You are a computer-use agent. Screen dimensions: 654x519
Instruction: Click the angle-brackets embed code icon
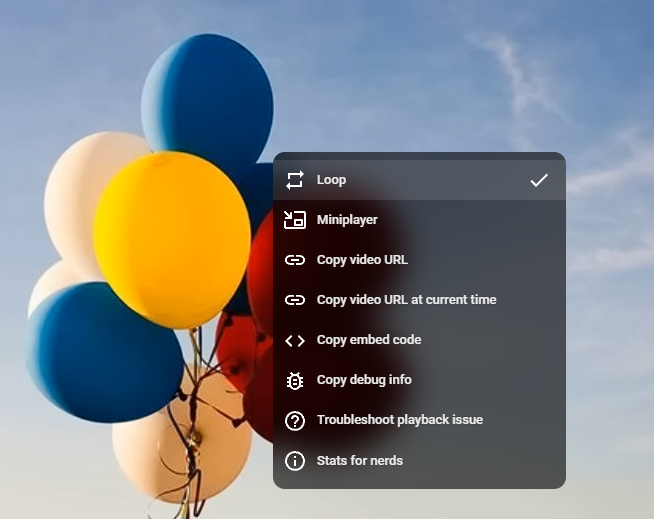[295, 340]
